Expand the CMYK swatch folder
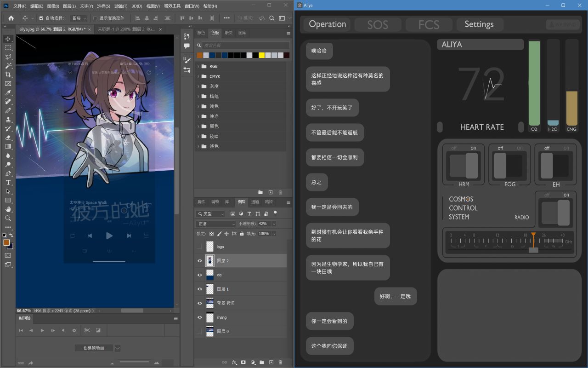 tap(198, 76)
